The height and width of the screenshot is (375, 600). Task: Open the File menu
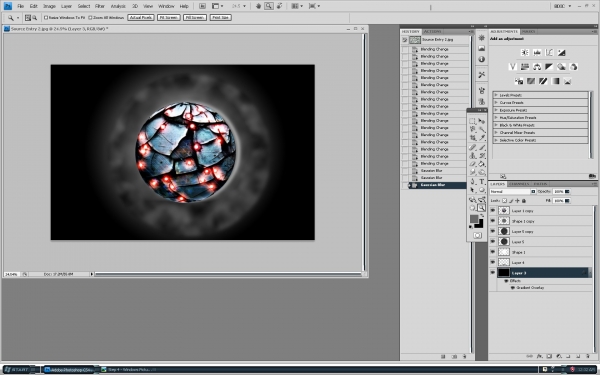point(21,6)
